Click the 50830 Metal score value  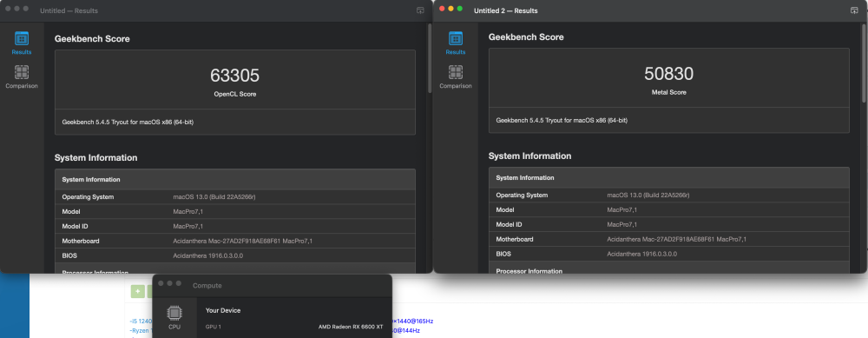pyautogui.click(x=668, y=74)
